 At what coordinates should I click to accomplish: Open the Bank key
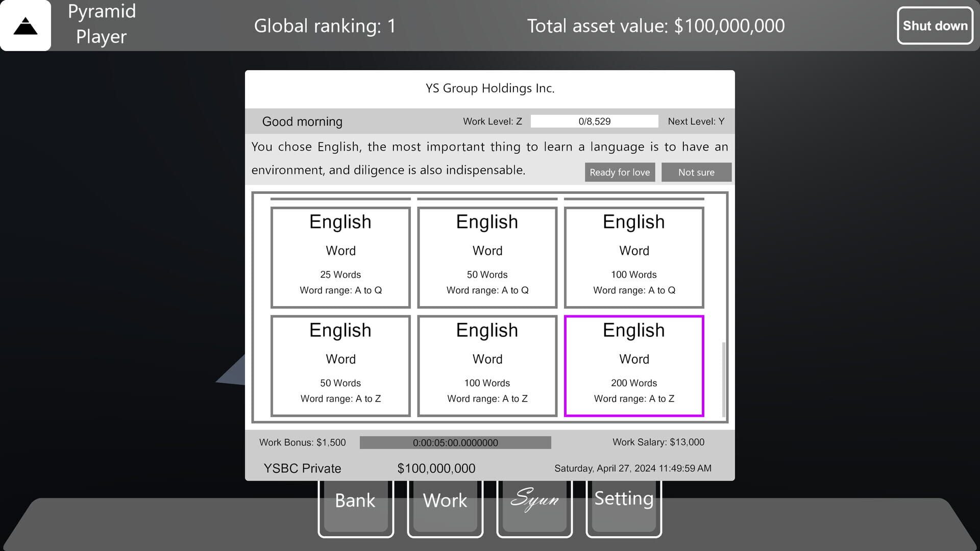tap(355, 505)
